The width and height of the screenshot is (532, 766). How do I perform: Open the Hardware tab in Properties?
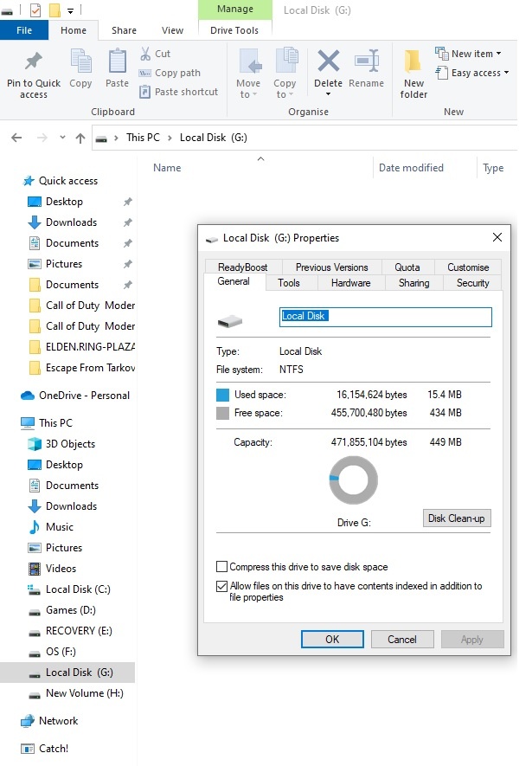(x=351, y=283)
